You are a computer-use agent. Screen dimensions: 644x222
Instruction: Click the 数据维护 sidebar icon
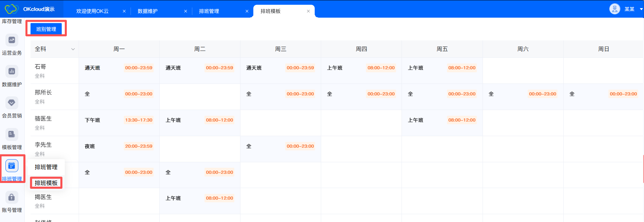12,72
